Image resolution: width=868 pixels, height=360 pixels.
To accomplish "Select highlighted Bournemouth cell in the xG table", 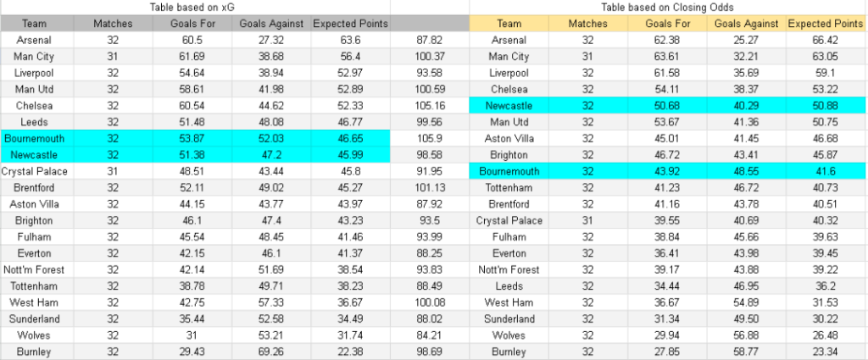I will (35, 138).
